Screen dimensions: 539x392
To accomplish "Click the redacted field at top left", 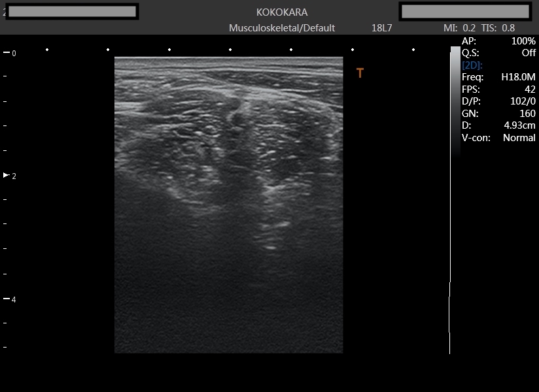I will [72, 11].
